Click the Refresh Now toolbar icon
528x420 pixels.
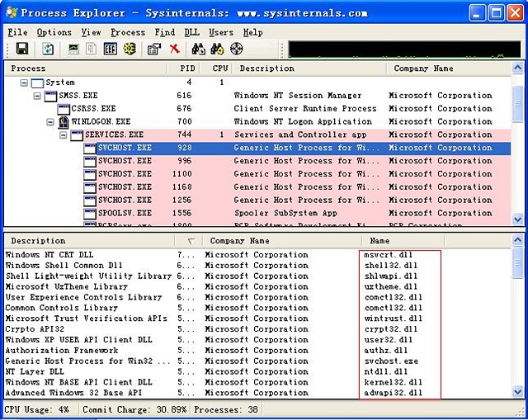click(x=48, y=50)
